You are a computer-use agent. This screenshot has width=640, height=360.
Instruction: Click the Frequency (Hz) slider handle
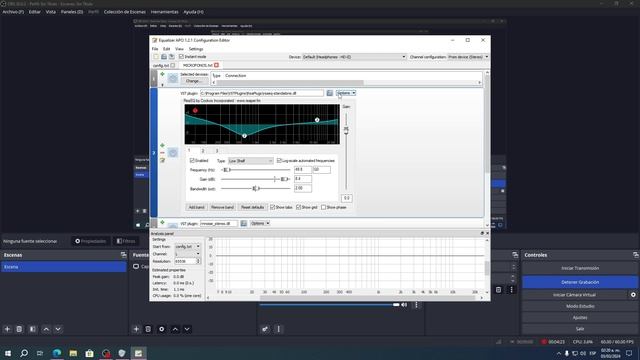coord(227,170)
